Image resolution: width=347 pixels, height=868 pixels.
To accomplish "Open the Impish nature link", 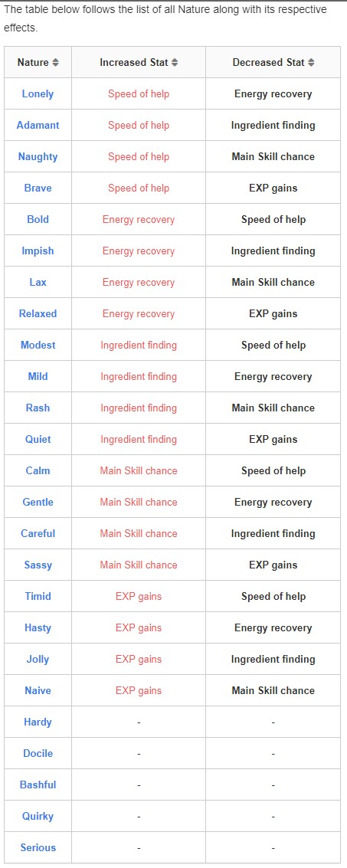I will 38,251.
